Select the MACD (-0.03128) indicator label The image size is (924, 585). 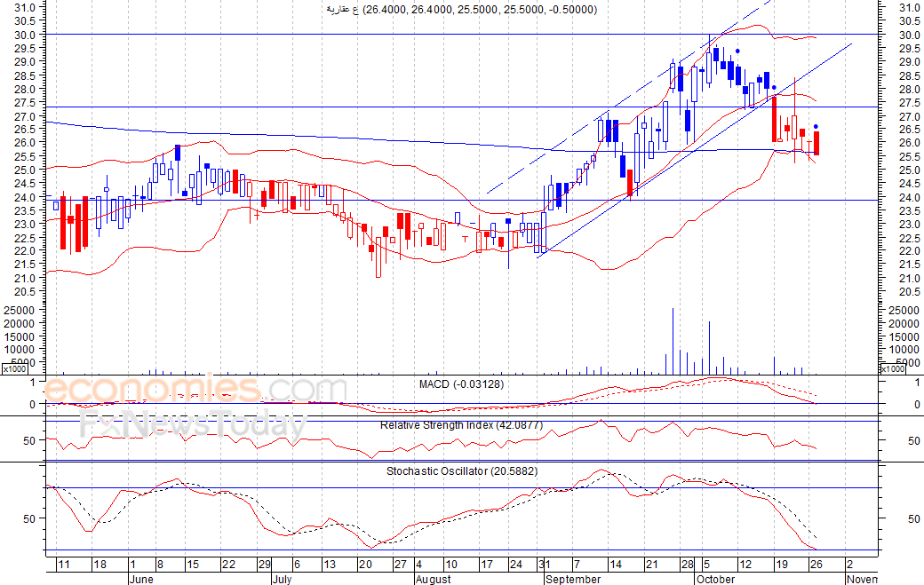(461, 384)
